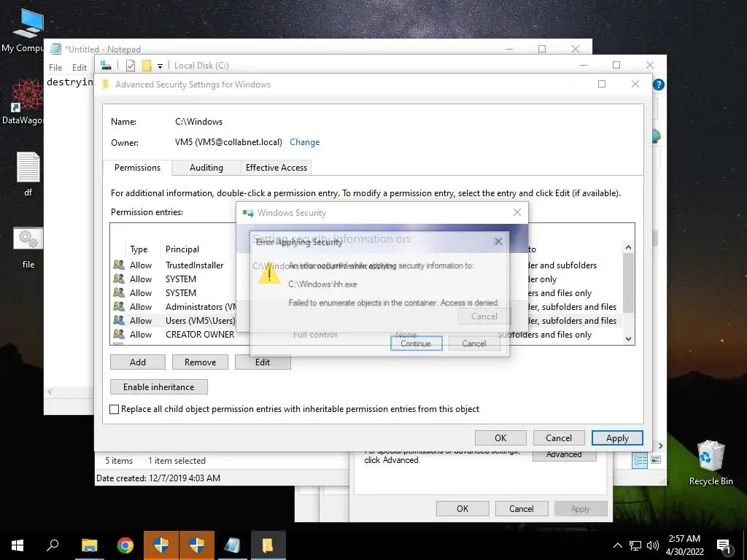Click Cancel in Windows Properties dialog behind

coord(522,508)
